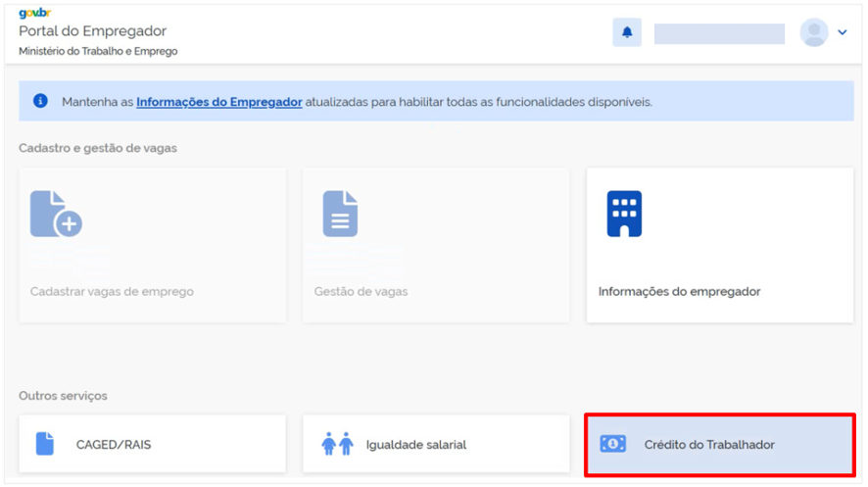Open Crédito do Trabalhador service
Image resolution: width=868 pixels, height=487 pixels.
[x=720, y=445]
